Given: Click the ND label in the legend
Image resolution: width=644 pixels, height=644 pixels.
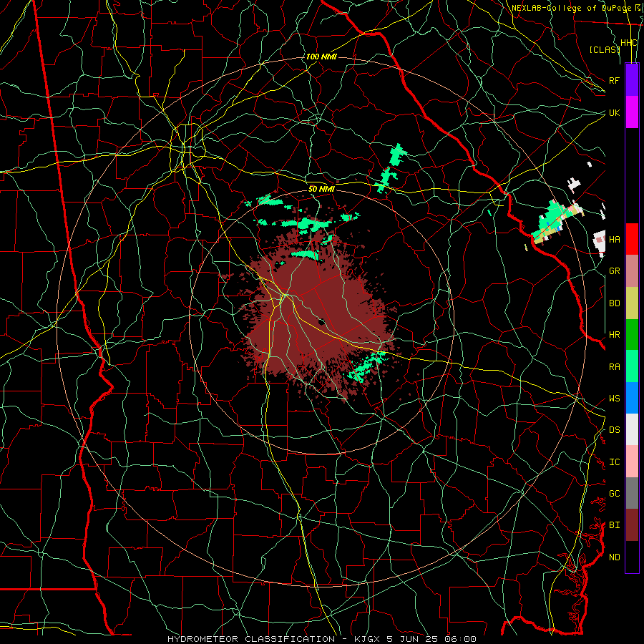Looking at the screenshot, I should 614,557.
